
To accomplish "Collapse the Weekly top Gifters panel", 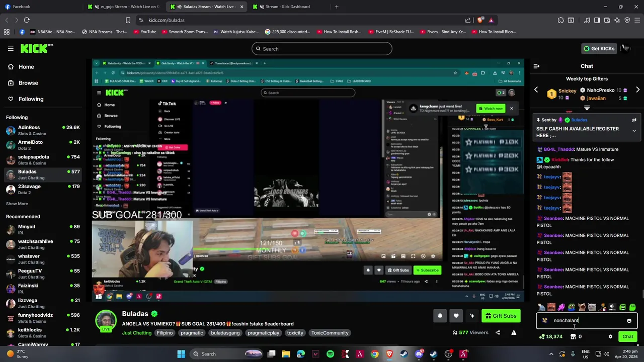I will [587, 108].
